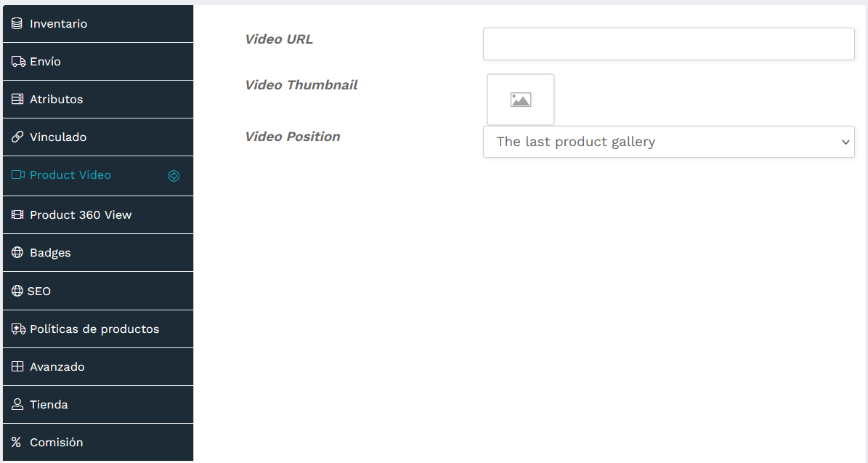This screenshot has width=868, height=463.
Task: Click the Video URL input field
Action: point(668,44)
